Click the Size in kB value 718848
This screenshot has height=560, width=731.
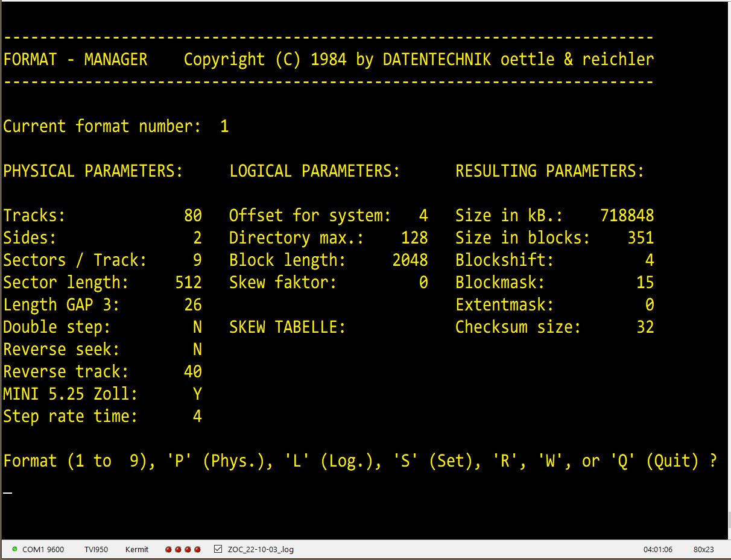point(627,215)
